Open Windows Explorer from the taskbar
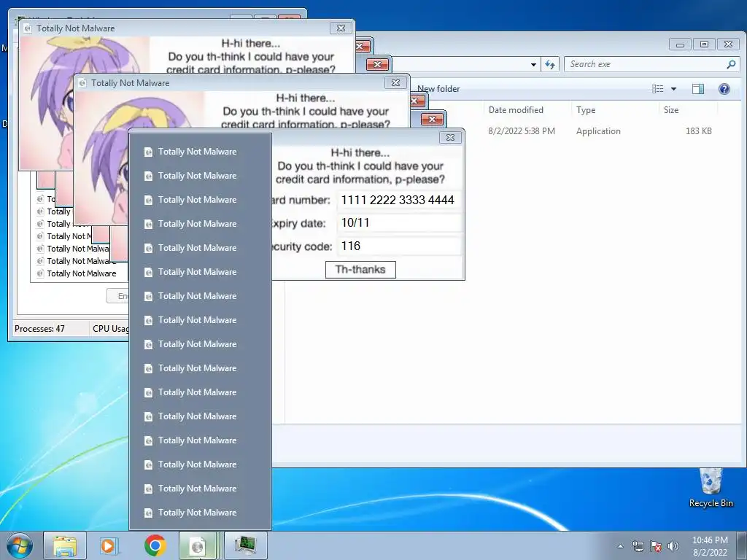The height and width of the screenshot is (560, 747). click(x=65, y=545)
